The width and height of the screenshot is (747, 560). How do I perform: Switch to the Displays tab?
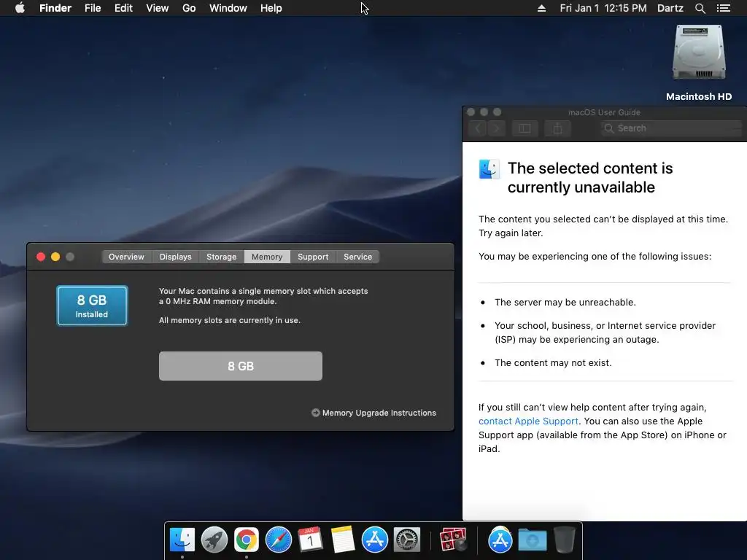[x=175, y=257]
